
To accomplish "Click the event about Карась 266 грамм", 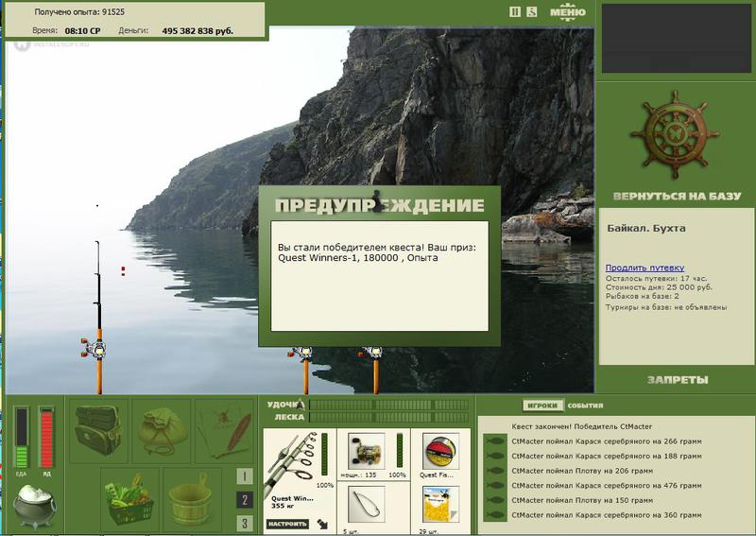I will (x=607, y=441).
